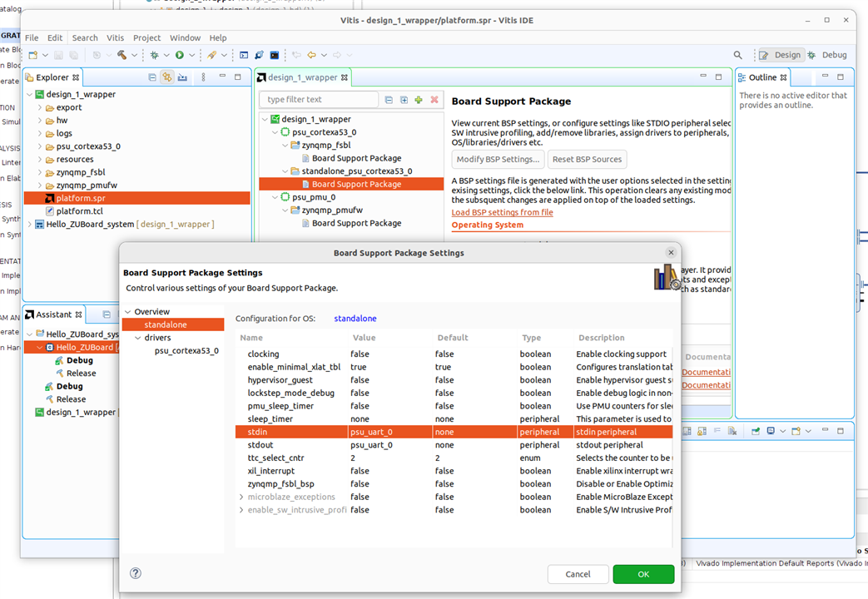Toggle Link with Editor in Explorer toolbar
Screen dimensions: 868x599
pyautogui.click(x=167, y=77)
